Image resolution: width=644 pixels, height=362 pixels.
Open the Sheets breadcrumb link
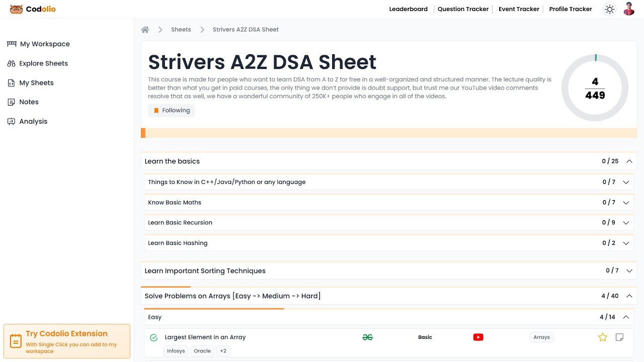[181, 29]
